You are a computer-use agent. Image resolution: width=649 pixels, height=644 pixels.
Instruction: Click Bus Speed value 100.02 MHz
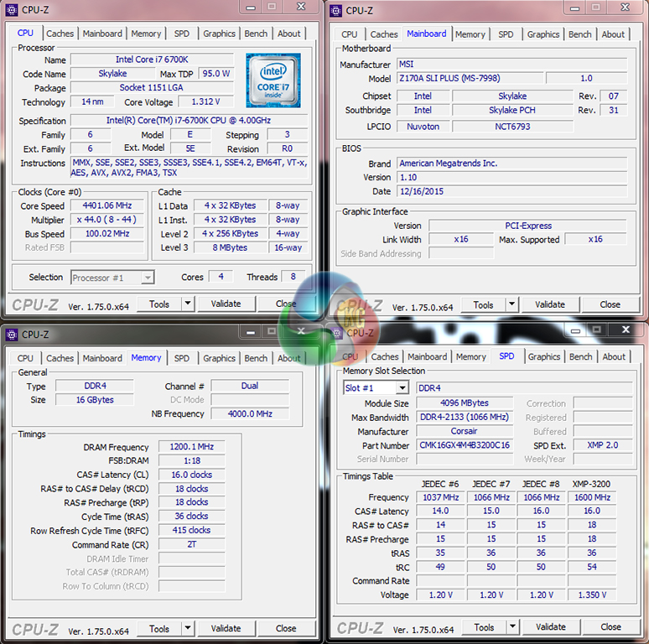[x=107, y=233]
